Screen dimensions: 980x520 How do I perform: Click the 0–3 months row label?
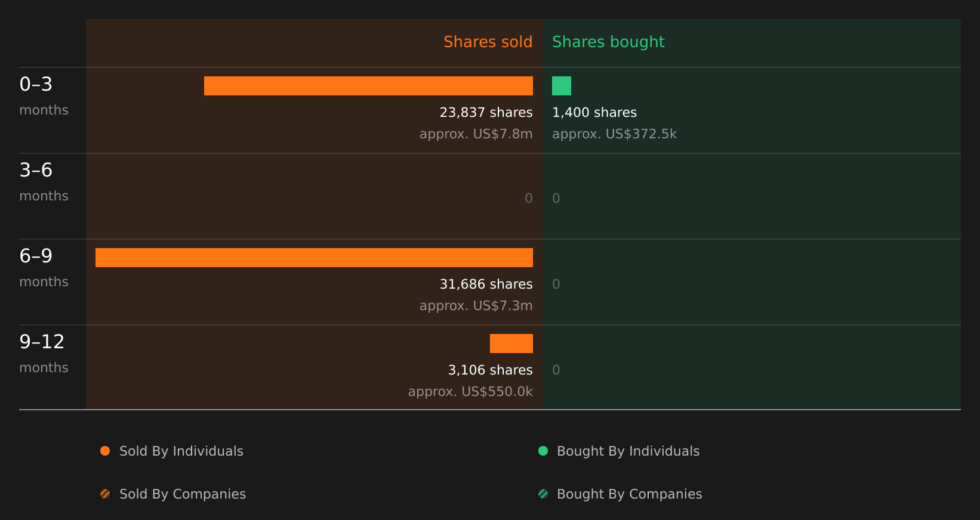(44, 95)
